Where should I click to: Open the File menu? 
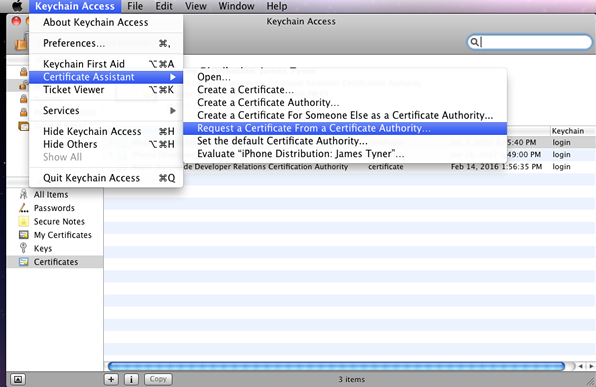pos(135,6)
